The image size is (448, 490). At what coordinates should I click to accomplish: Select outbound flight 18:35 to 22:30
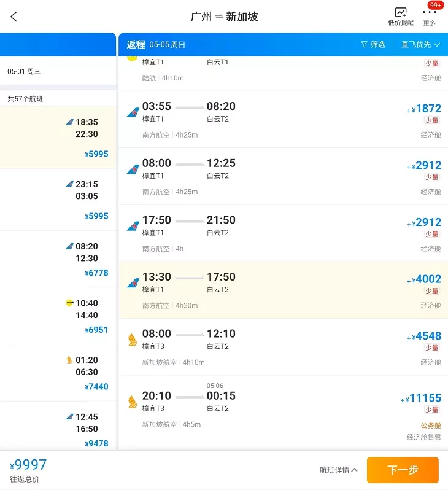pos(58,137)
